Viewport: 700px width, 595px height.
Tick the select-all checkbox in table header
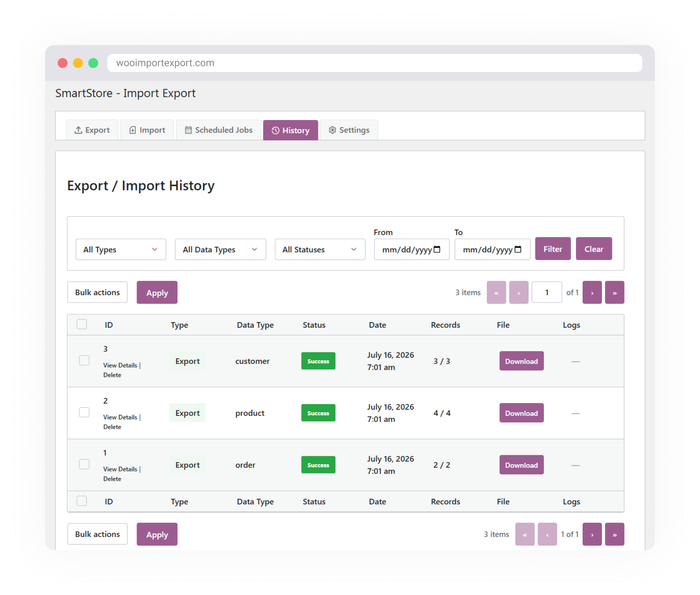coord(82,324)
